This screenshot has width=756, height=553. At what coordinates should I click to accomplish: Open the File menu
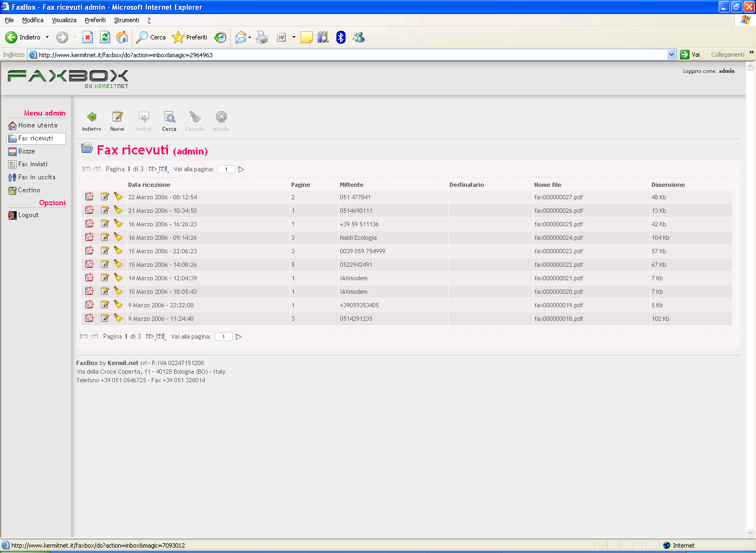[x=9, y=20]
